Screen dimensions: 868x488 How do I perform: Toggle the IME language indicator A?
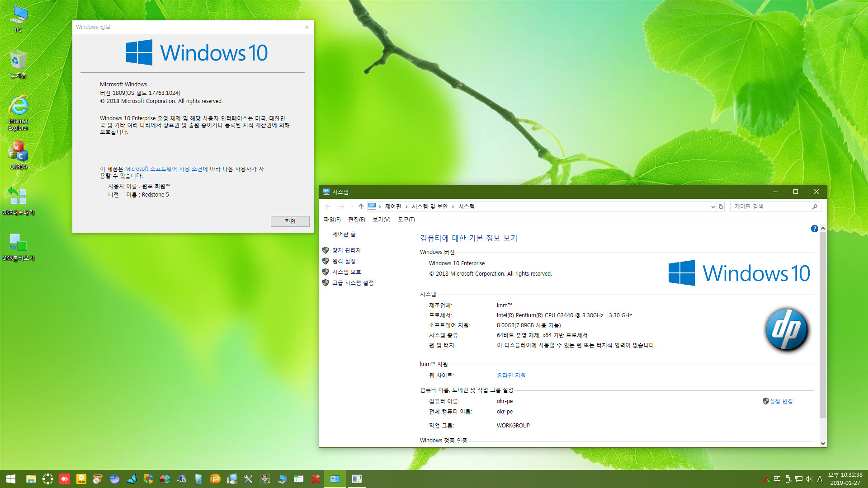pyautogui.click(x=820, y=479)
